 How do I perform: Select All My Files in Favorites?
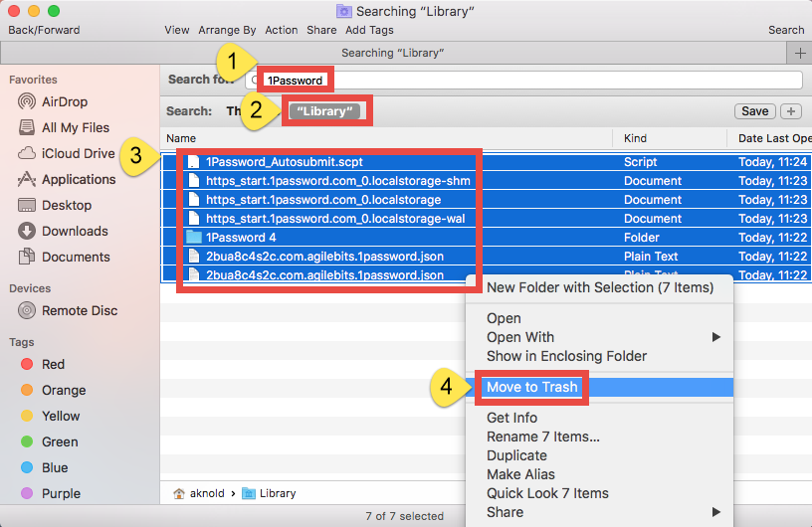pos(64,127)
